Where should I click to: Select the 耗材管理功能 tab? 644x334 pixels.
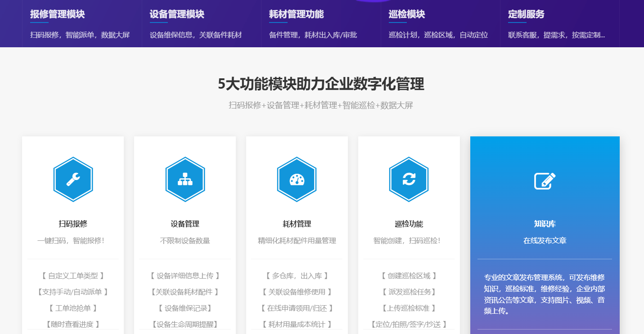tap(296, 14)
